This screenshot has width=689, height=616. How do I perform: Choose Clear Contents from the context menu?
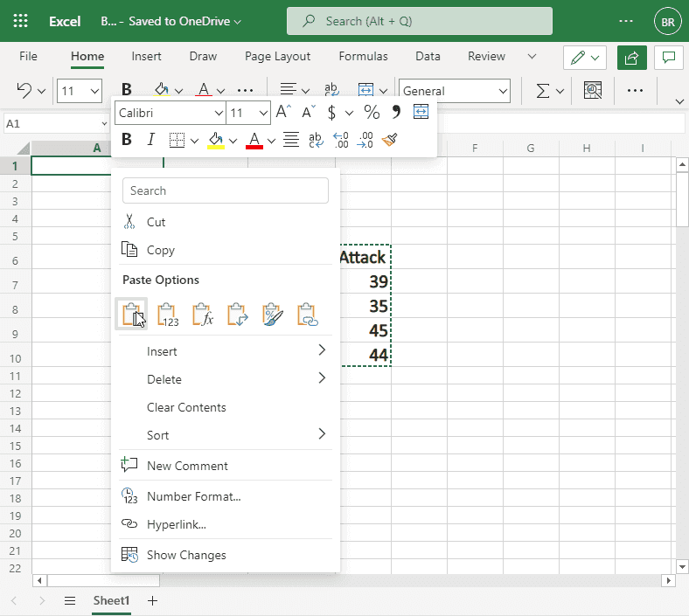tap(186, 407)
